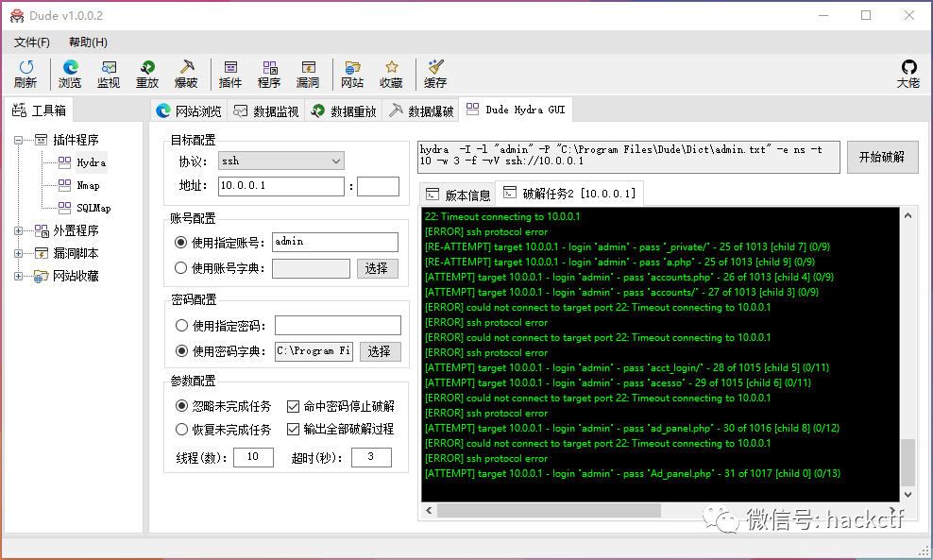The height and width of the screenshot is (560, 933).
Task: Switch to the 版本信息 output tab
Action: (458, 195)
